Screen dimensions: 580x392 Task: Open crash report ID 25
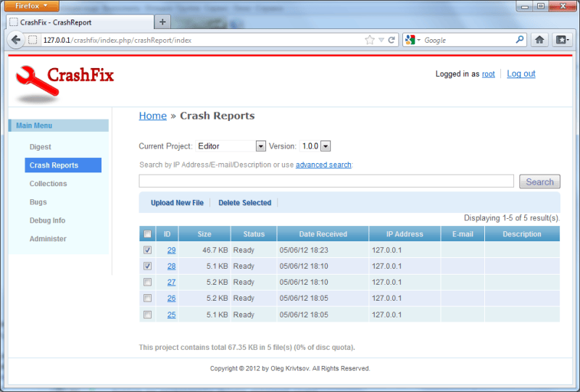click(x=171, y=314)
